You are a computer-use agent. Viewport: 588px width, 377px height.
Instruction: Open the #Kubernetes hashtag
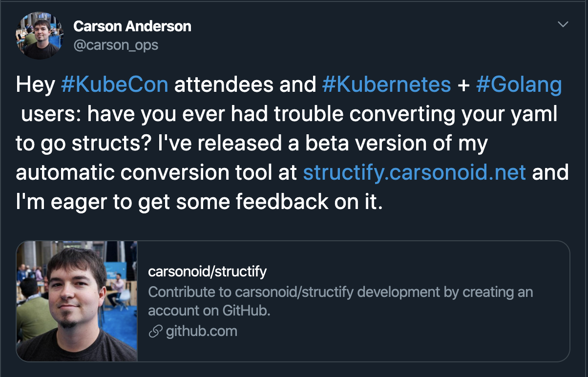coord(386,85)
